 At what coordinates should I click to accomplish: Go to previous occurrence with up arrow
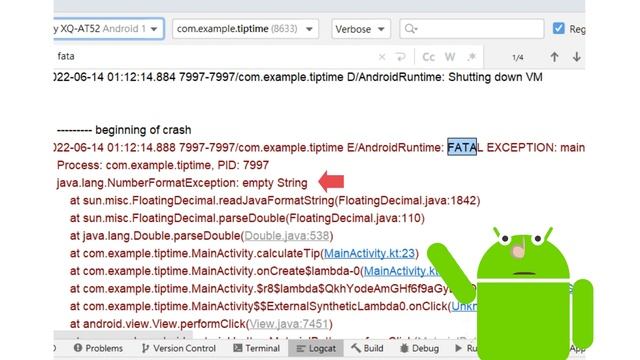click(554, 57)
